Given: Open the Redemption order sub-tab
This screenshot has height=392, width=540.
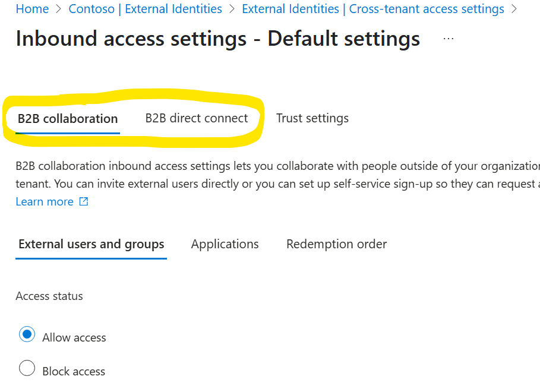Looking at the screenshot, I should 336,244.
